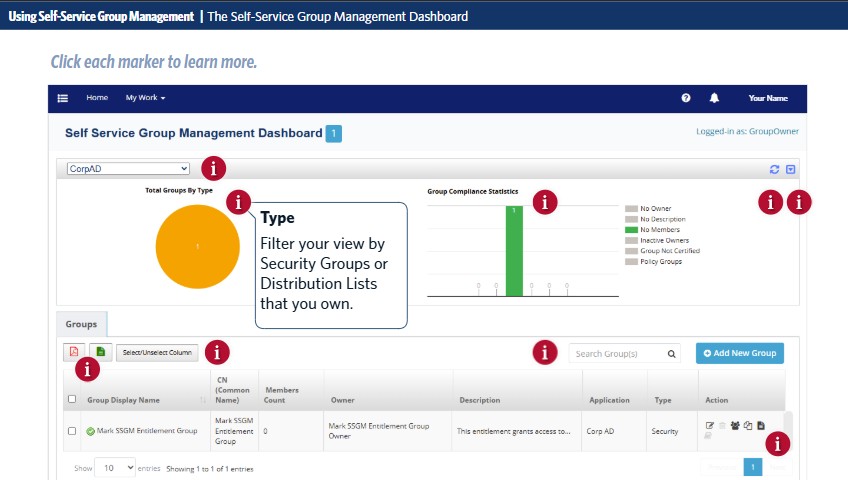848x480 pixels.
Task: Click the greyed-out delete trash icon
Action: pyautogui.click(x=722, y=425)
